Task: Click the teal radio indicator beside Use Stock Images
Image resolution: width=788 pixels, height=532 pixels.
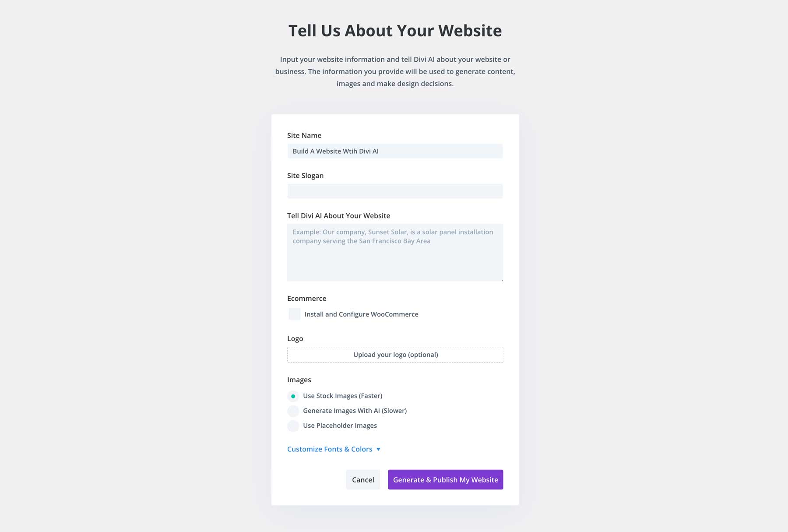Action: (x=293, y=396)
